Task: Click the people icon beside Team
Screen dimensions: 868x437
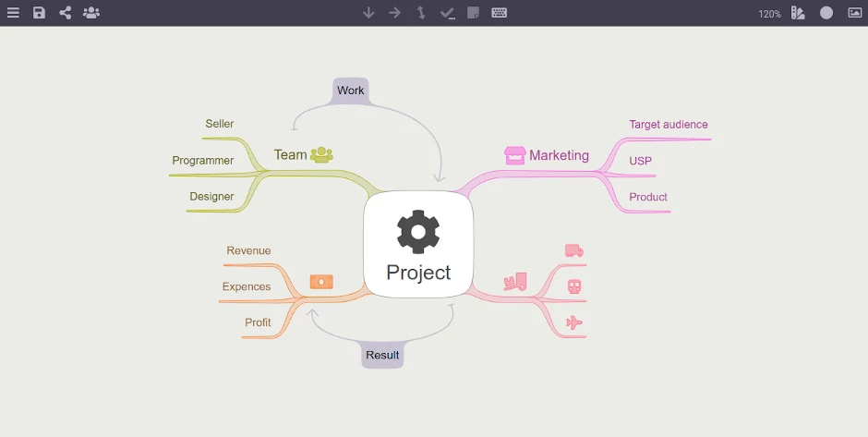Action: pyautogui.click(x=321, y=154)
